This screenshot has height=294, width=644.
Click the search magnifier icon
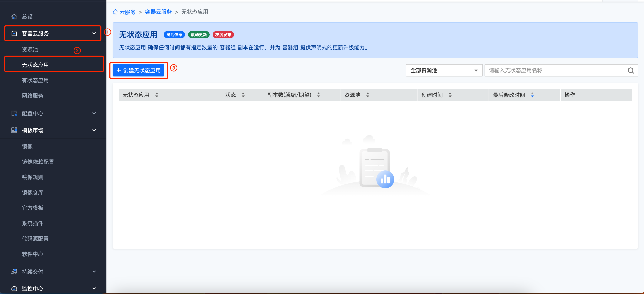click(x=631, y=71)
